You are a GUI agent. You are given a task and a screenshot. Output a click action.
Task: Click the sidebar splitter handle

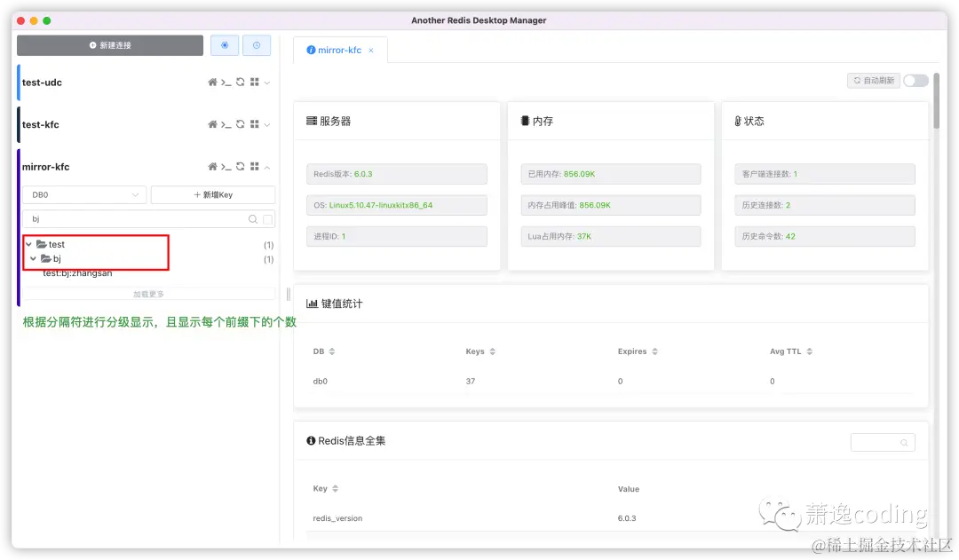tap(288, 294)
